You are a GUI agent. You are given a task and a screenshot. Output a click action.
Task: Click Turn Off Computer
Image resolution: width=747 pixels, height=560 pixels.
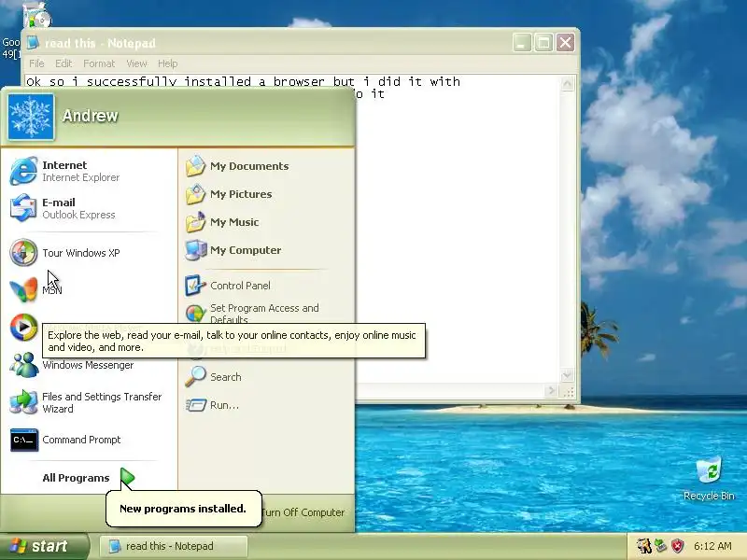[x=303, y=512]
